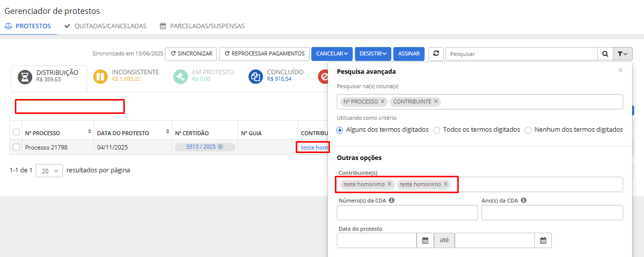Remove the CONTRIBUINTE column tag
This screenshot has width=644, height=257.
pyautogui.click(x=435, y=102)
